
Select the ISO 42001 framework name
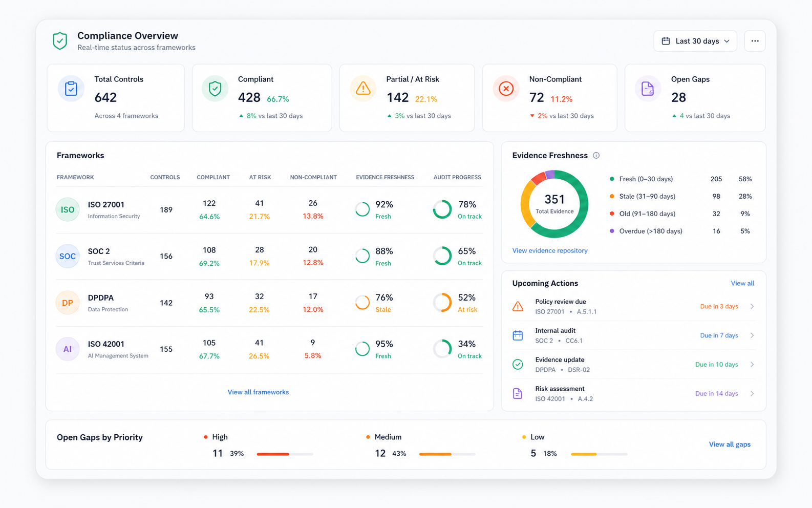coord(106,344)
